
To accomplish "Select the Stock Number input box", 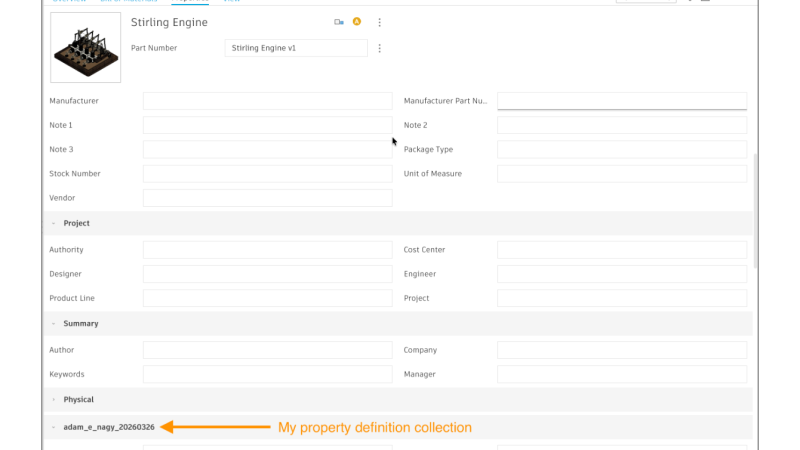I will click(x=267, y=173).
